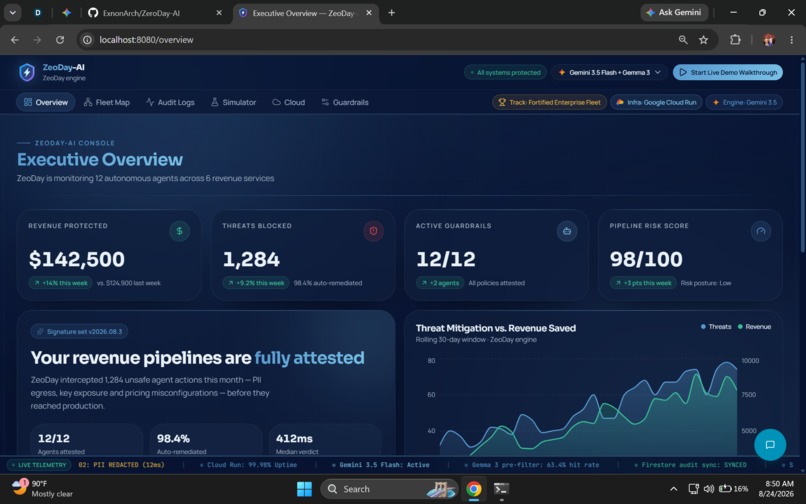
Task: Click the site info icon in address bar
Action: tap(87, 40)
